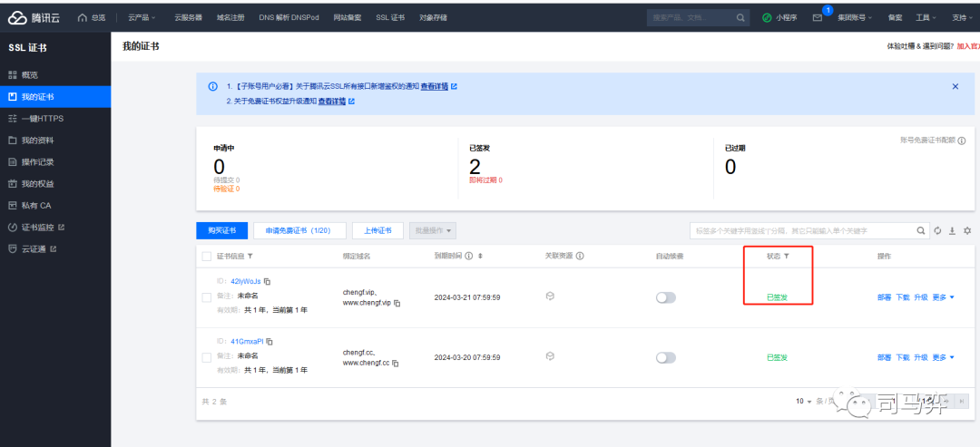Click associated resource icon for chengf.cc
The height and width of the screenshot is (447, 980).
(x=550, y=355)
